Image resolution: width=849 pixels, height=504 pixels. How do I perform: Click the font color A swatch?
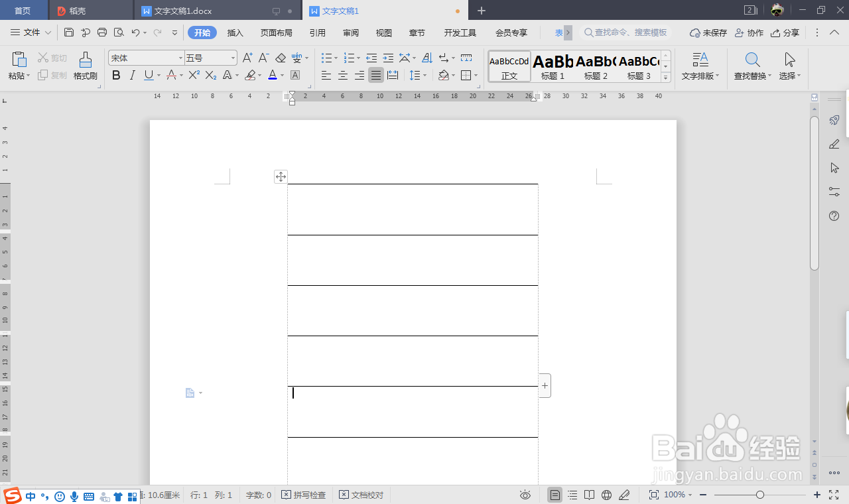click(272, 75)
